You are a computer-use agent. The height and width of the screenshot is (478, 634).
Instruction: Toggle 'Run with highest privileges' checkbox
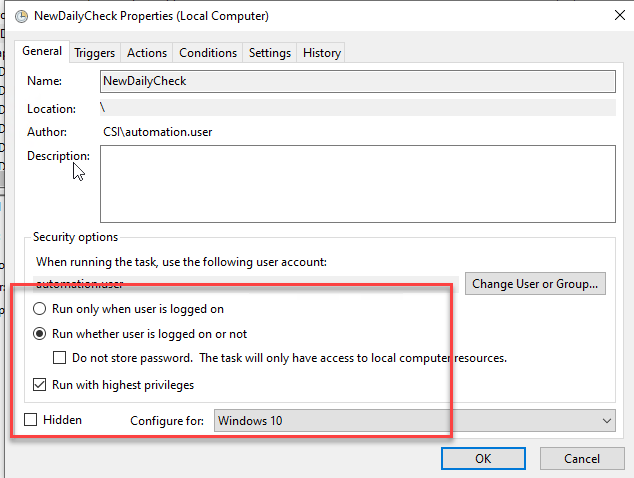click(x=40, y=384)
